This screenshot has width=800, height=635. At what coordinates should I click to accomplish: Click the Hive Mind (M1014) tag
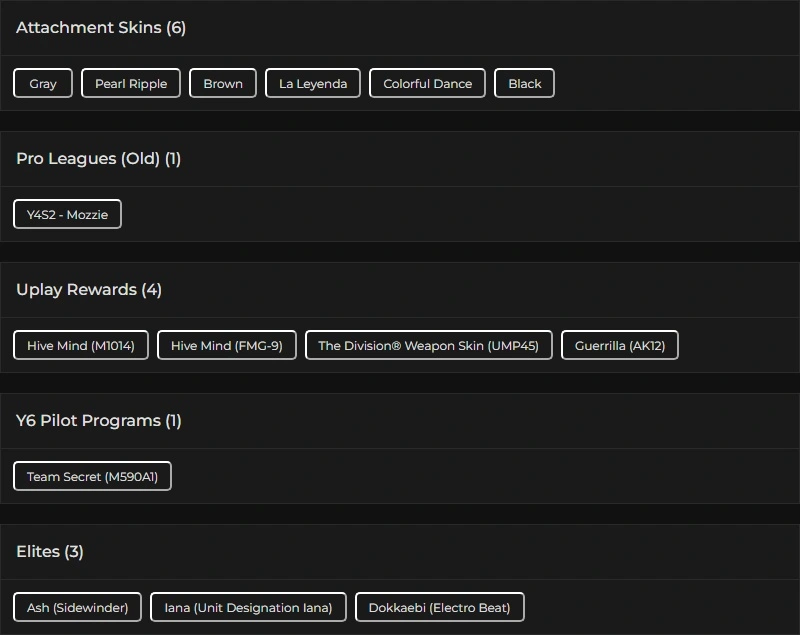coord(81,345)
